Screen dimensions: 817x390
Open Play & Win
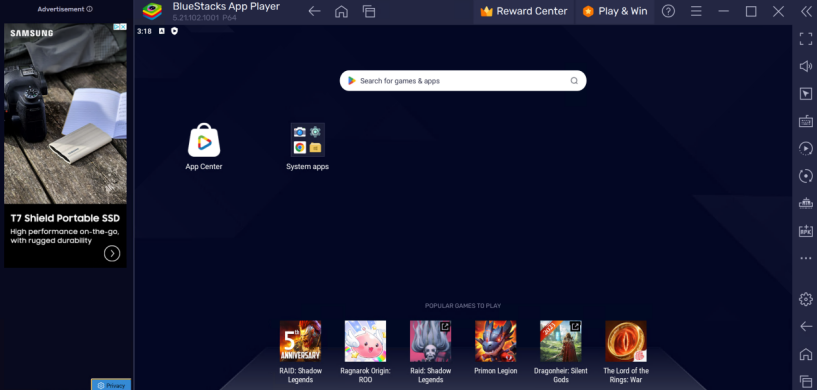pos(615,11)
